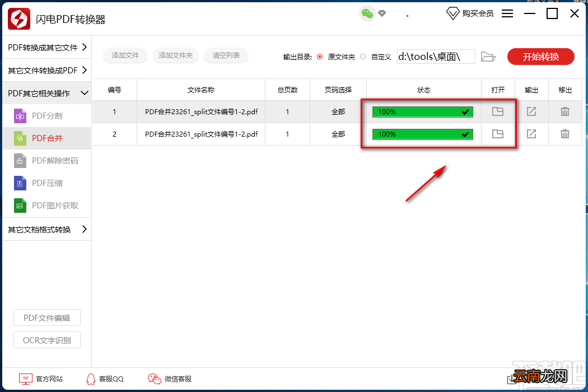Click the 文件名称 column header
Viewport: 588px width, 392px height.
tap(201, 90)
